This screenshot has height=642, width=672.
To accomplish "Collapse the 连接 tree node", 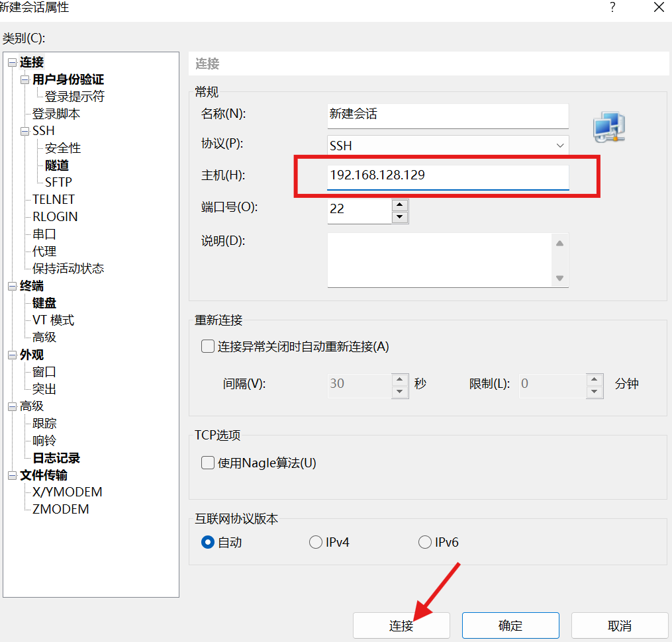I will pos(11,62).
